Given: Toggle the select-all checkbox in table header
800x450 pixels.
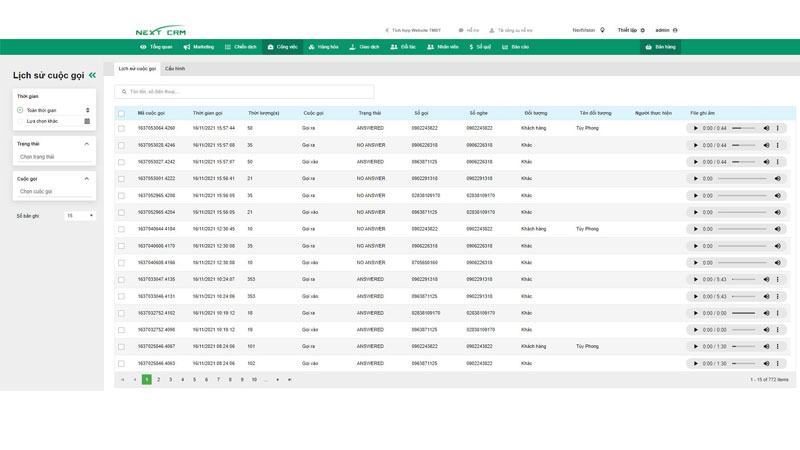Looking at the screenshot, I should point(122,113).
